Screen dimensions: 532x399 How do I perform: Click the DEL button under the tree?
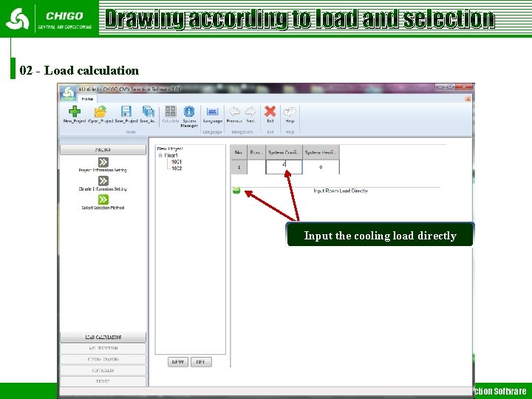201,362
